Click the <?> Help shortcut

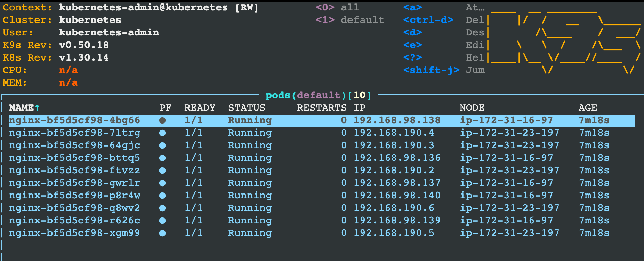[x=412, y=58]
